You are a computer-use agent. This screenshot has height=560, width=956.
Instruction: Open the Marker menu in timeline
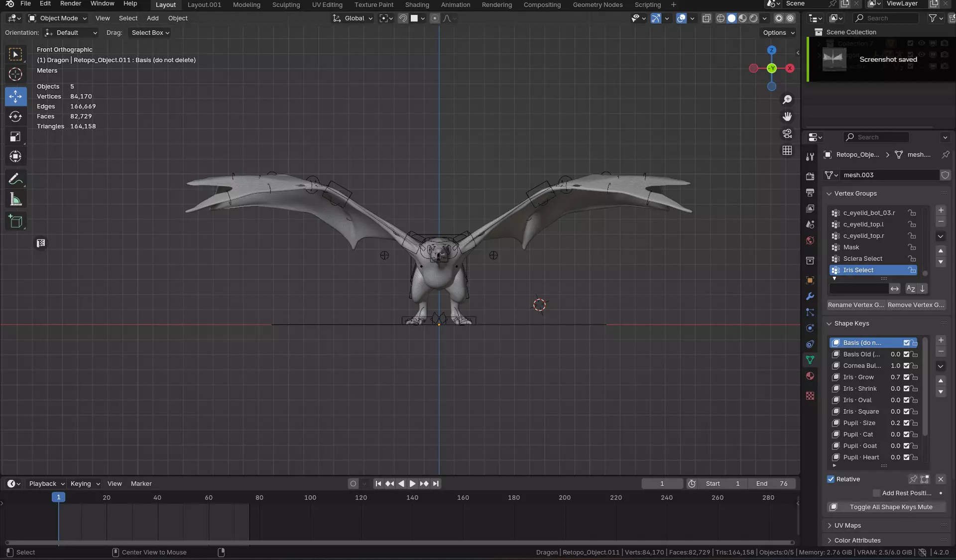point(141,484)
